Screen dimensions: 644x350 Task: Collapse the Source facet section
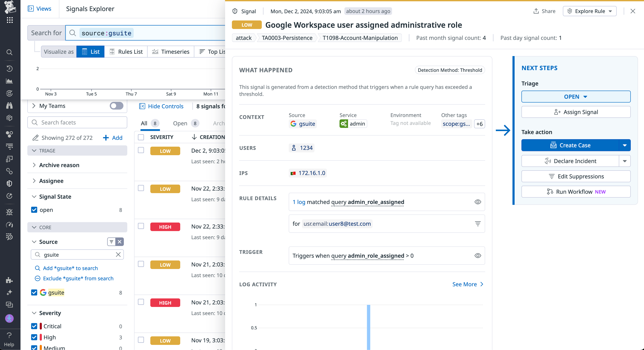pos(34,242)
